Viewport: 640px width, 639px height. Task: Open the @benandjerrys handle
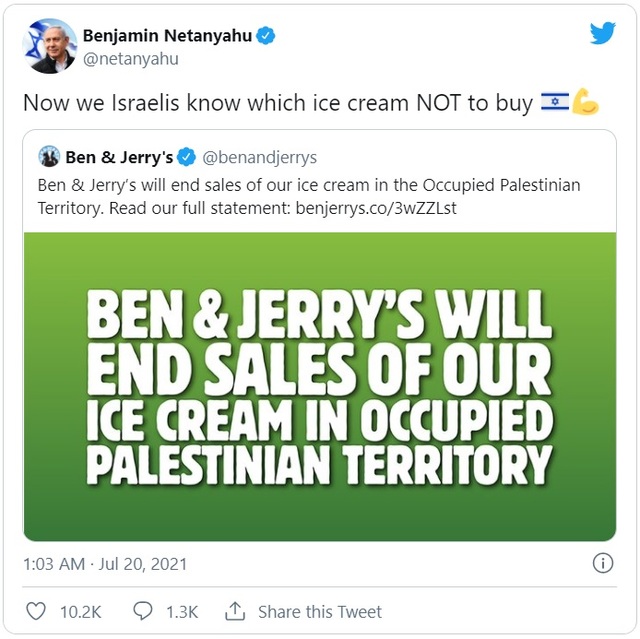click(260, 157)
